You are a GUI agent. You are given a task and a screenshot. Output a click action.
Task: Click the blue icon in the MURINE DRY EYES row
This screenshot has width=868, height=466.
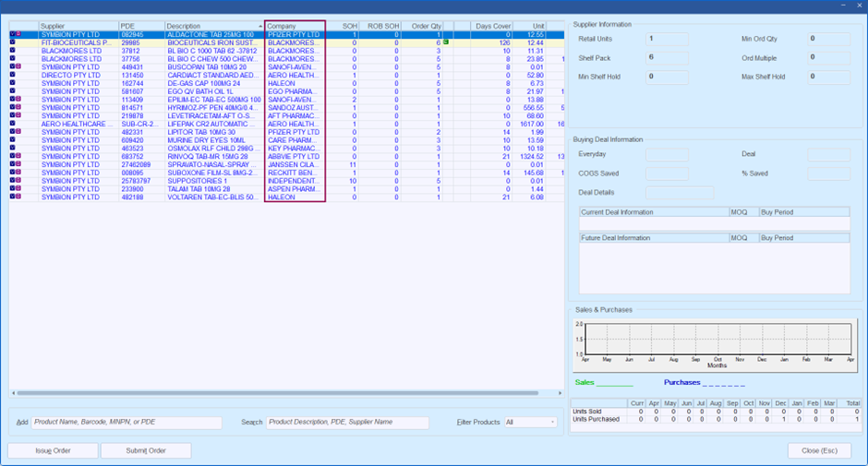[x=13, y=139]
